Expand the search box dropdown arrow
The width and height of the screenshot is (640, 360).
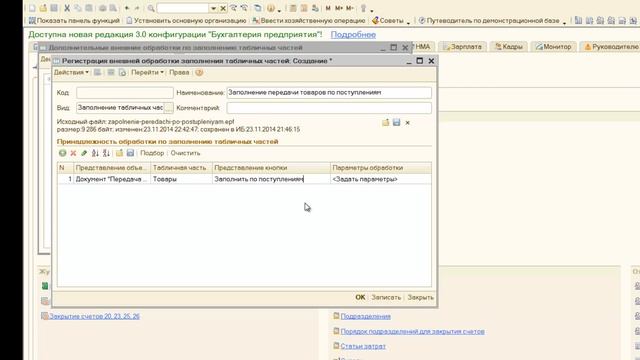click(213, 8)
